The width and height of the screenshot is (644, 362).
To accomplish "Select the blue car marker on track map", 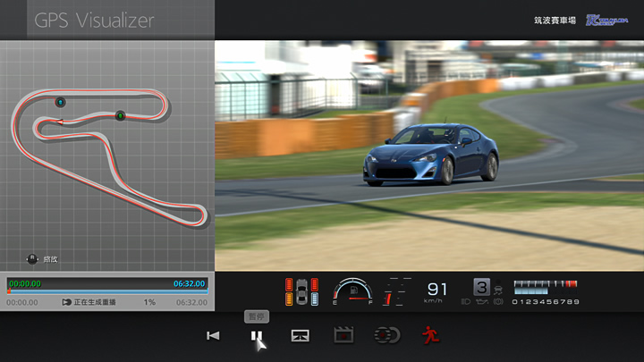I will (61, 102).
